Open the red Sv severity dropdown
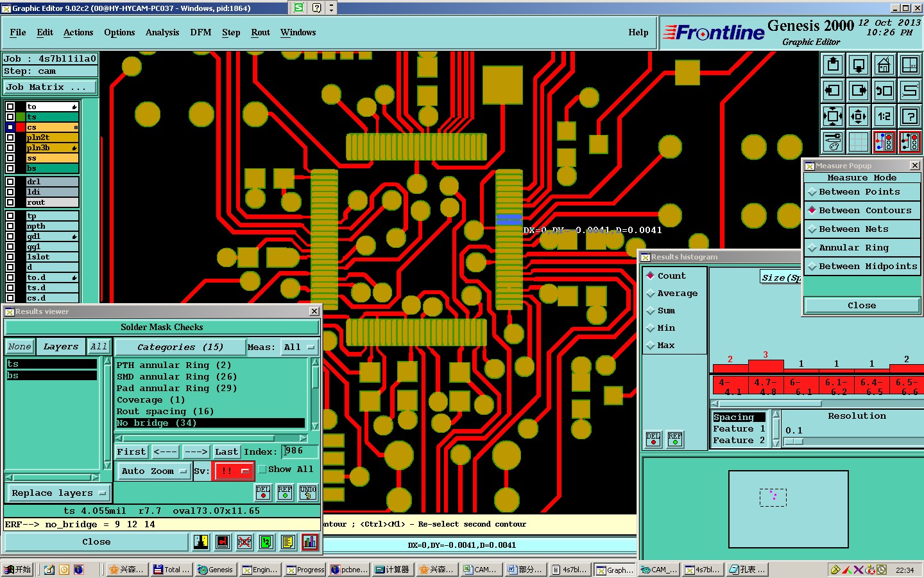Viewport: 924px width, 578px height. [x=234, y=471]
